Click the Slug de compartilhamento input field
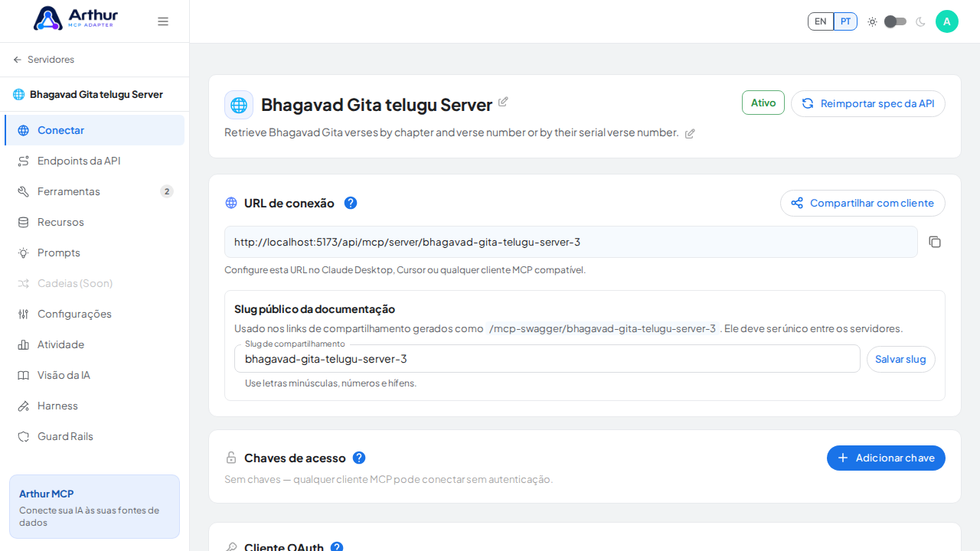The width and height of the screenshot is (980, 551). click(x=547, y=359)
